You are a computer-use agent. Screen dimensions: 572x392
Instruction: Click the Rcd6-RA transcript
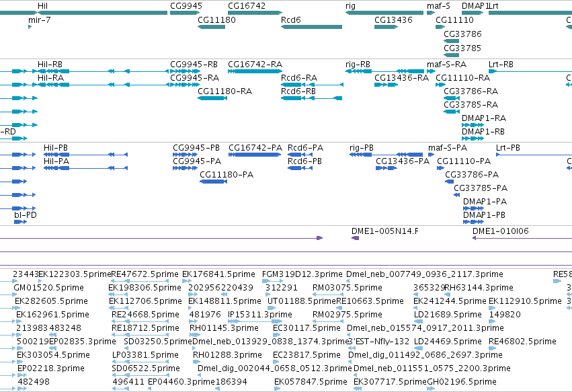pyautogui.click(x=312, y=85)
